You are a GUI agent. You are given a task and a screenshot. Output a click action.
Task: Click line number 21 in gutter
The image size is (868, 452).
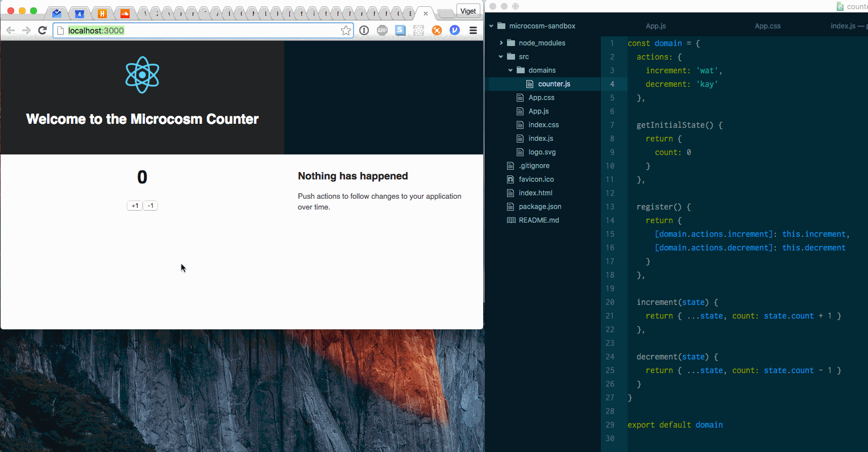(610, 316)
